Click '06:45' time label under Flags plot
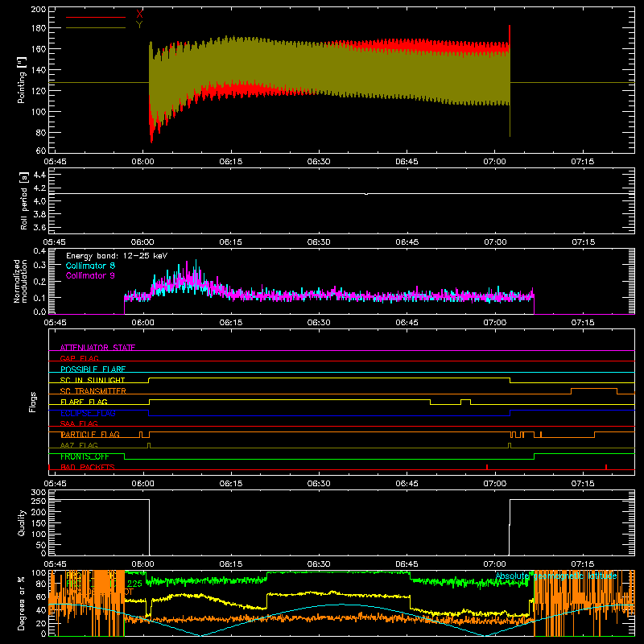 pyautogui.click(x=407, y=484)
